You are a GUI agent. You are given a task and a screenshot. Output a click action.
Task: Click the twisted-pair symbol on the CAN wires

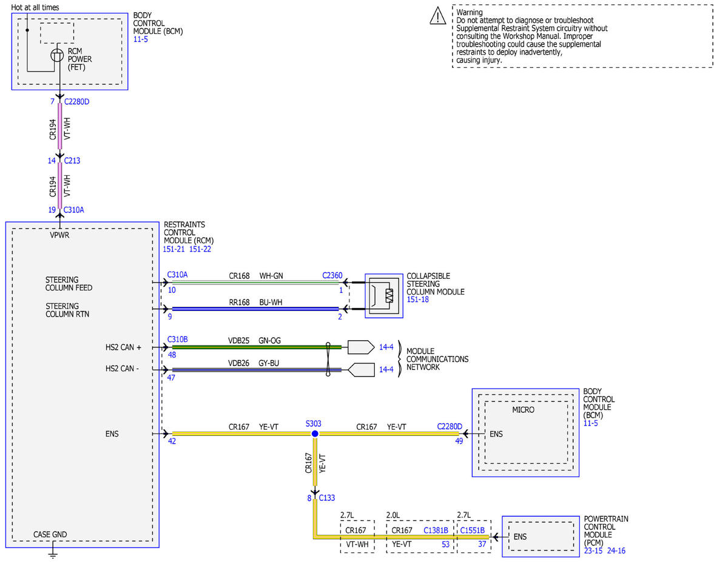click(328, 358)
